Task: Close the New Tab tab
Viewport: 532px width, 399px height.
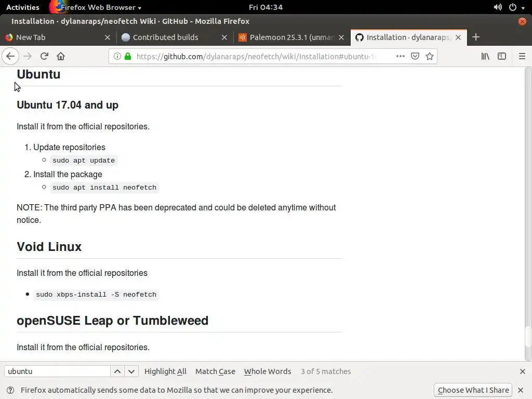Action: 108,37
